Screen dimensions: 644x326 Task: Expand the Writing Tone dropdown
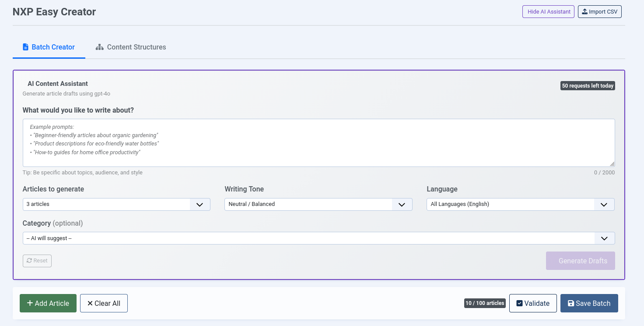click(318, 204)
